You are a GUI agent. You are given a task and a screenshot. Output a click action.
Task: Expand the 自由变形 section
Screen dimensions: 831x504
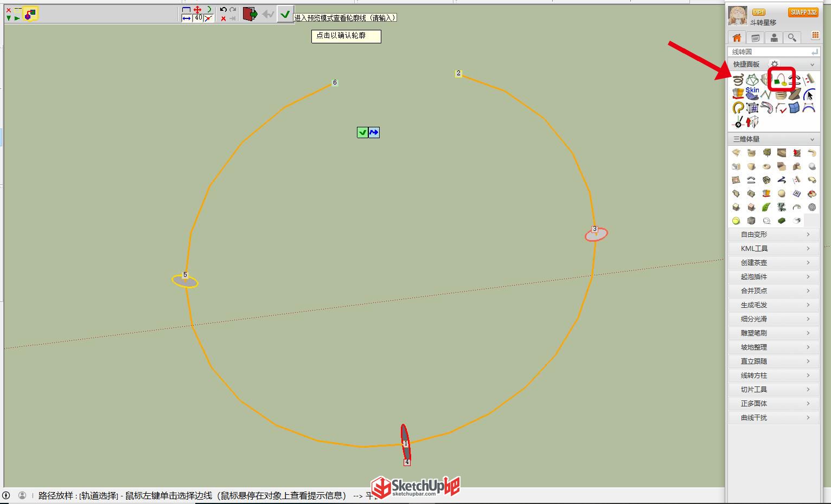(774, 234)
